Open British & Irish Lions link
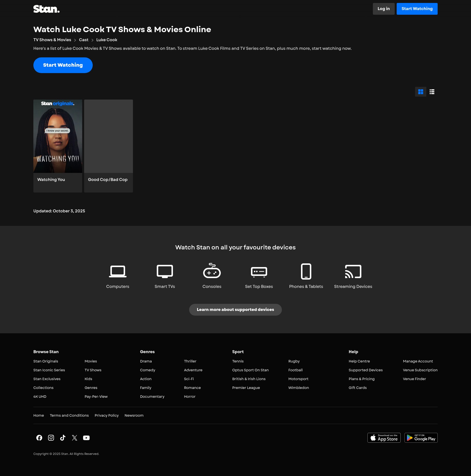Image resolution: width=471 pixels, height=476 pixels. tap(249, 379)
